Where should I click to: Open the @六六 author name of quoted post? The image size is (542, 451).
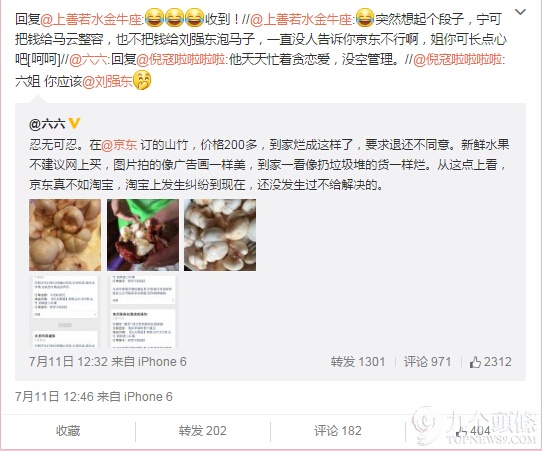coord(47,123)
